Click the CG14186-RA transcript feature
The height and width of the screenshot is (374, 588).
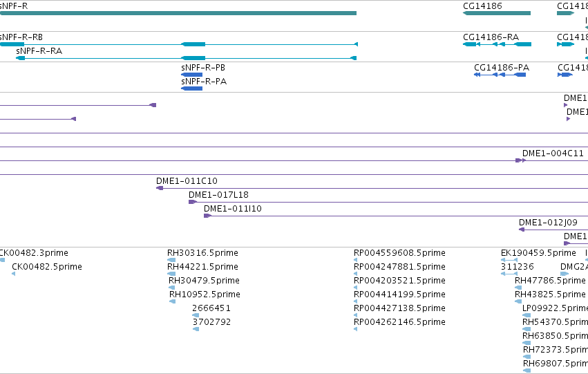coord(497,44)
